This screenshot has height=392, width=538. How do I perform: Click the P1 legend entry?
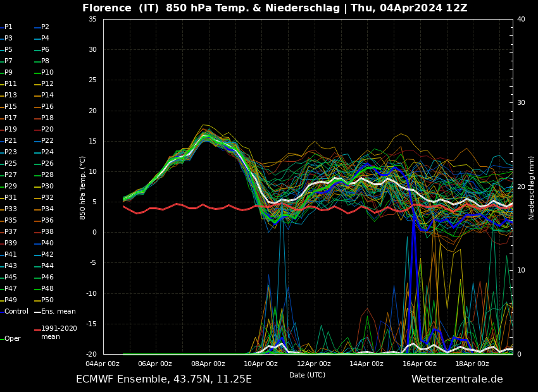(6, 27)
